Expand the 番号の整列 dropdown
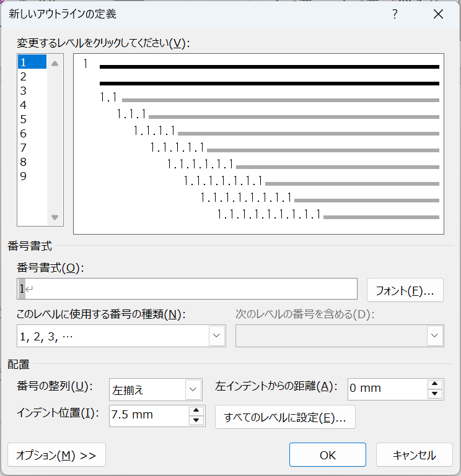 coord(193,389)
